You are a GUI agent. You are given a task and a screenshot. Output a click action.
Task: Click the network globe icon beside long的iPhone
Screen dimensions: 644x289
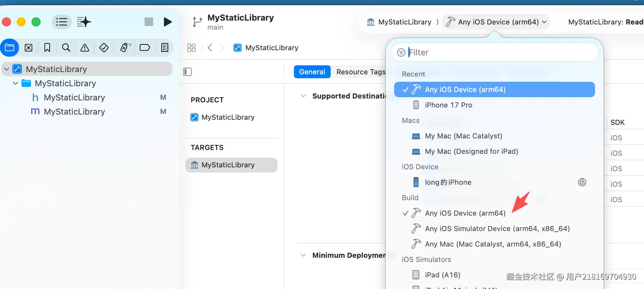(582, 182)
